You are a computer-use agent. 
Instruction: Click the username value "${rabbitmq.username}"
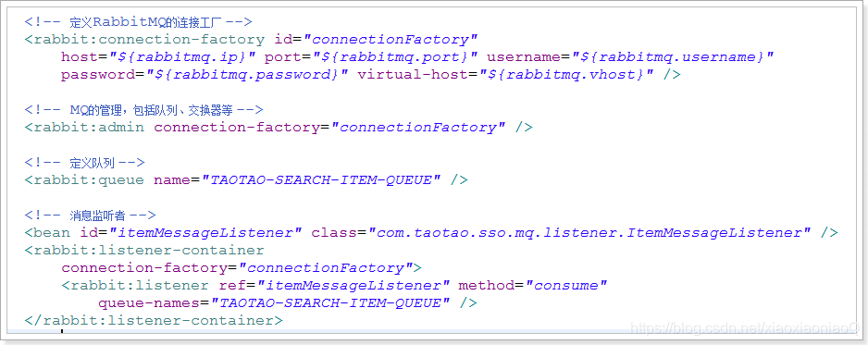672,57
